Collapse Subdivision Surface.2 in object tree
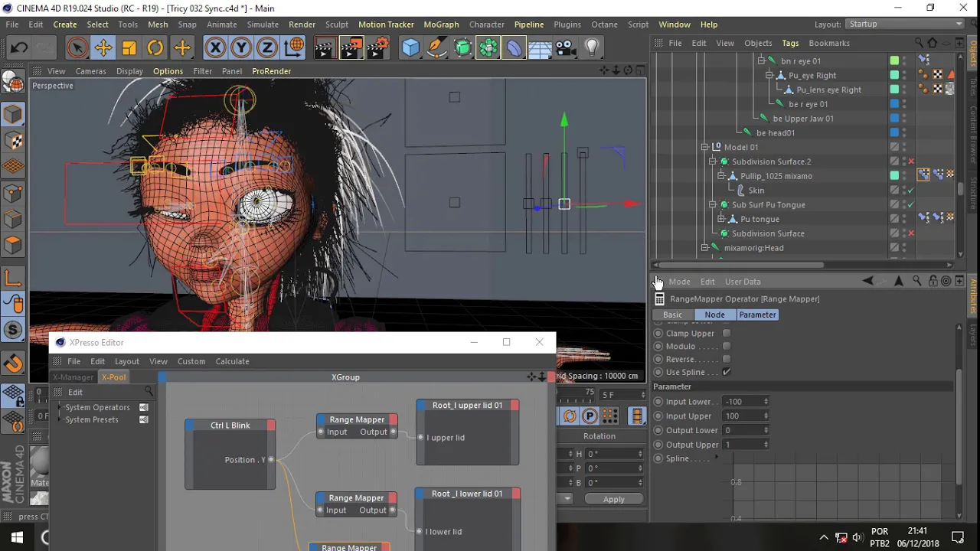Viewport: 980px width, 551px height. coord(713,161)
